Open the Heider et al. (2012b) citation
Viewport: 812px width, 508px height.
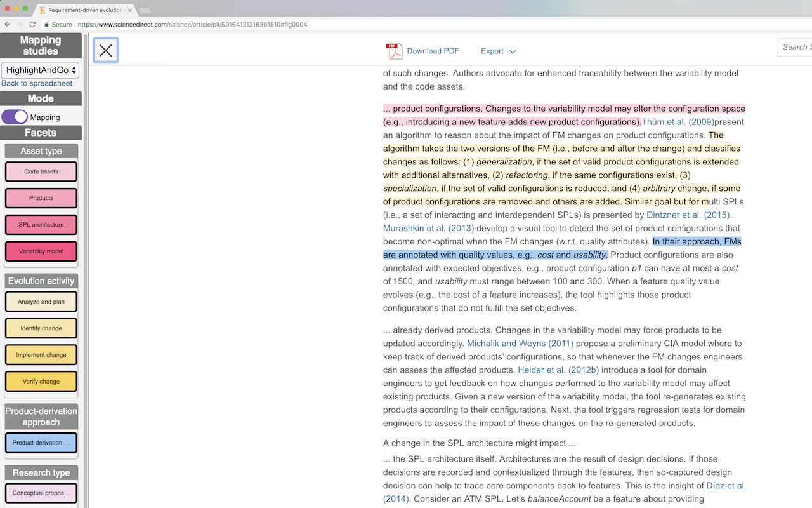tap(558, 370)
